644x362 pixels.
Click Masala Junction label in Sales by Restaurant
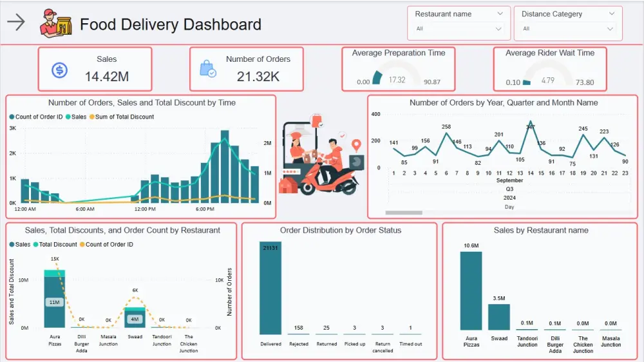611,341
